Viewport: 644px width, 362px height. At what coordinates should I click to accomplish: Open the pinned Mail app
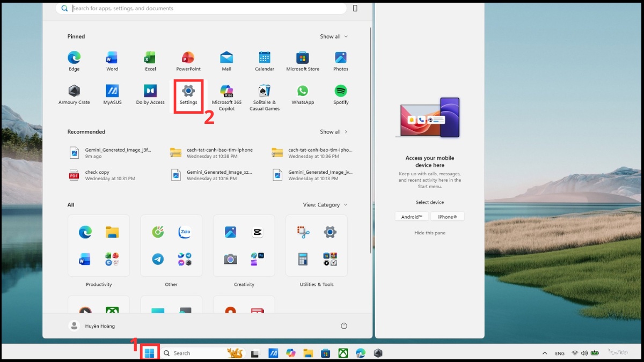coord(226,61)
